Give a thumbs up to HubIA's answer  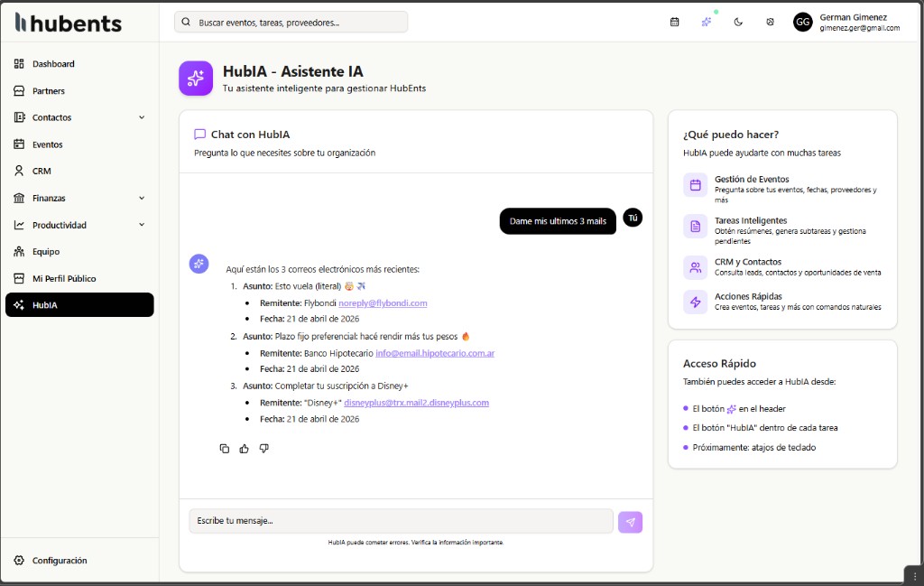pyautogui.click(x=245, y=448)
